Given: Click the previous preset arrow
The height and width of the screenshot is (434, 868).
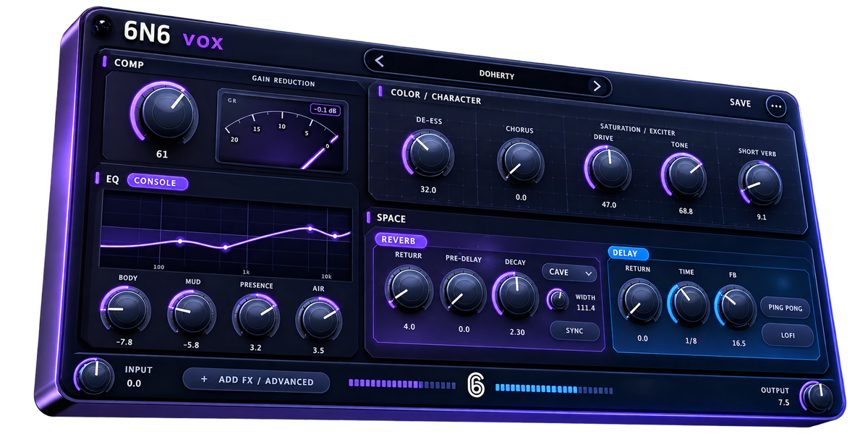Looking at the screenshot, I should click(x=379, y=61).
